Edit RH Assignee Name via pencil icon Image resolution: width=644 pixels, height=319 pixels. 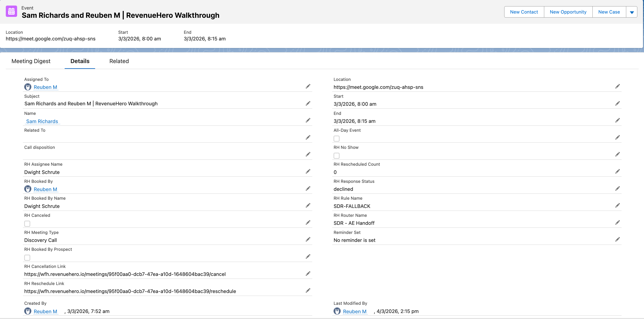click(x=308, y=171)
